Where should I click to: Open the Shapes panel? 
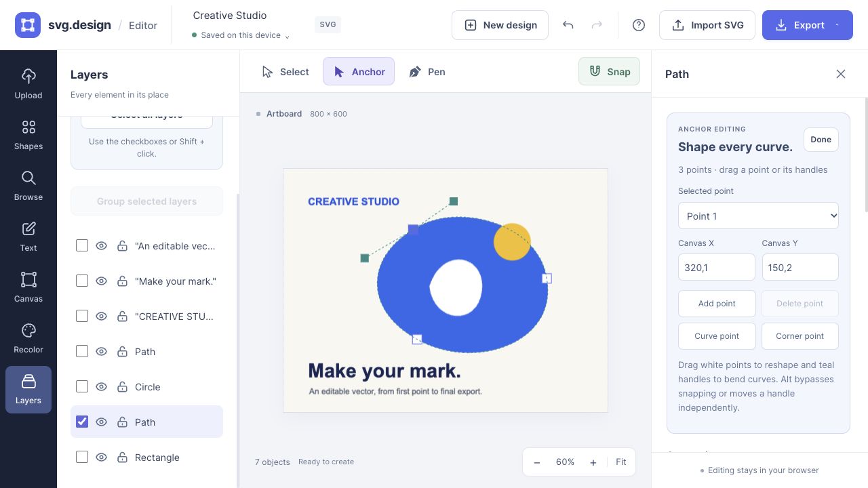point(28,135)
